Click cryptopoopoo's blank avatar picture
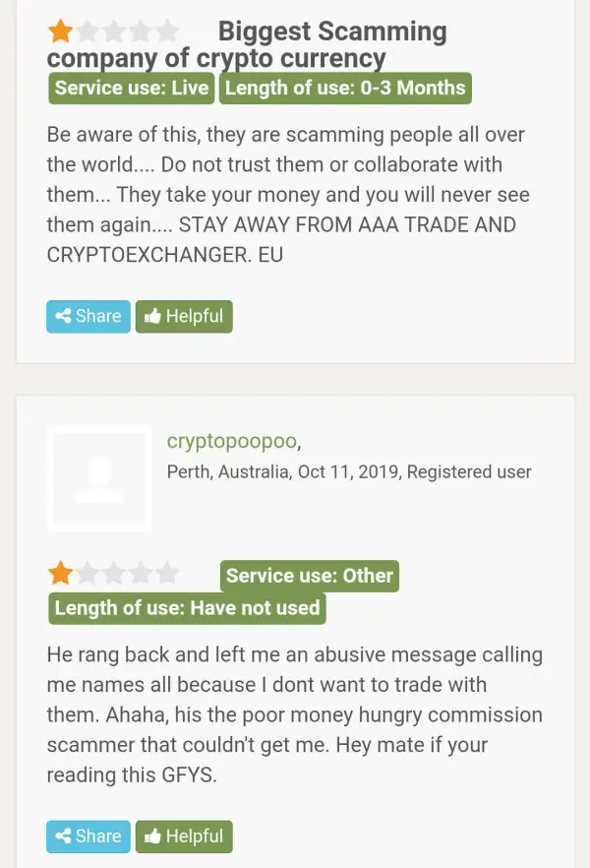The width and height of the screenshot is (590, 868). tap(99, 478)
